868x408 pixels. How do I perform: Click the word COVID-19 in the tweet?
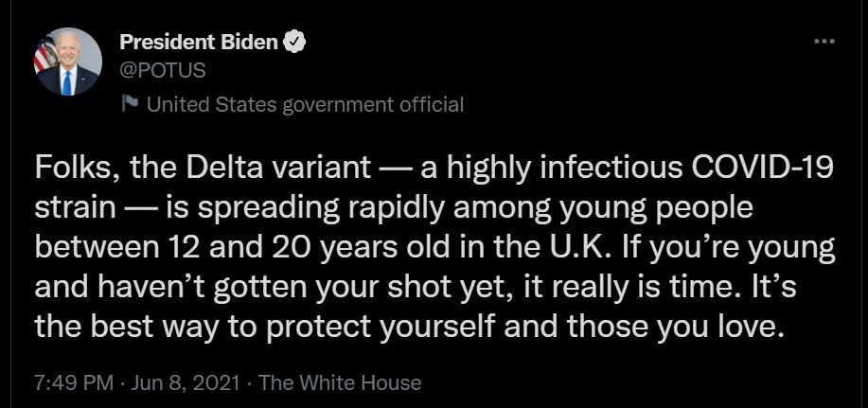coord(761,169)
